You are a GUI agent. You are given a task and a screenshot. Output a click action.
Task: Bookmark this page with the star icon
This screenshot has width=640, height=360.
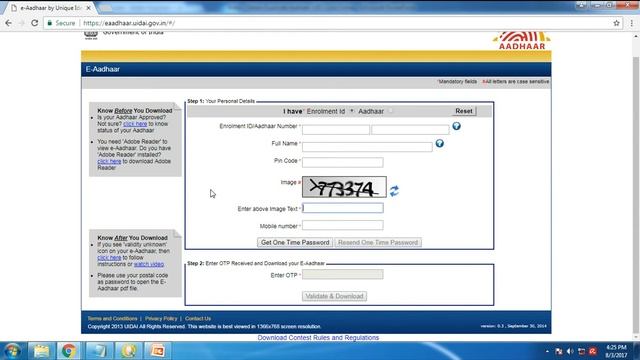tap(616, 23)
